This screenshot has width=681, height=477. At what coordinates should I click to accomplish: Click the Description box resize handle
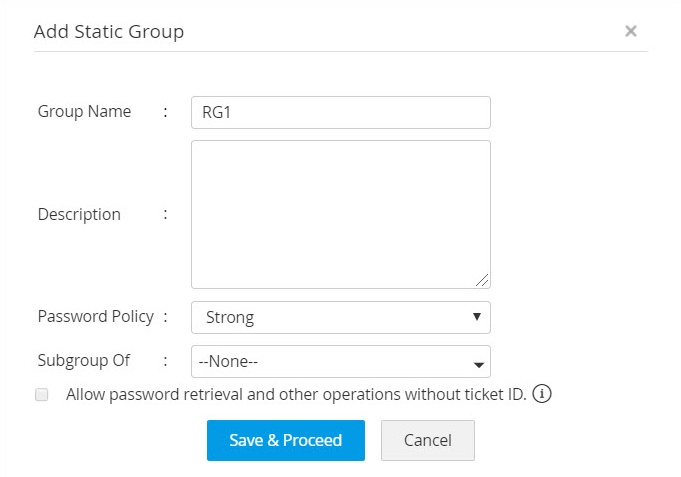(x=483, y=281)
